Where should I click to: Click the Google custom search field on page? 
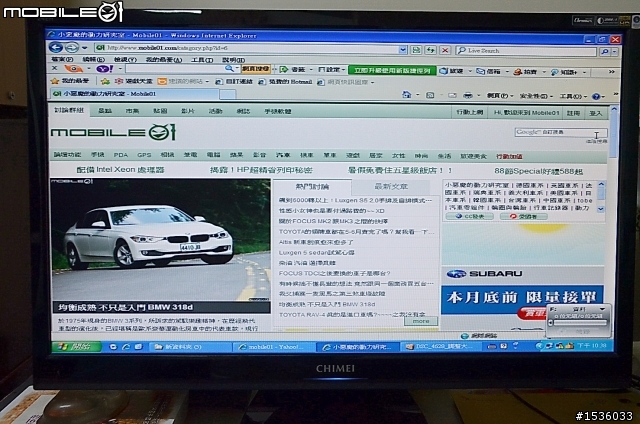(x=560, y=133)
